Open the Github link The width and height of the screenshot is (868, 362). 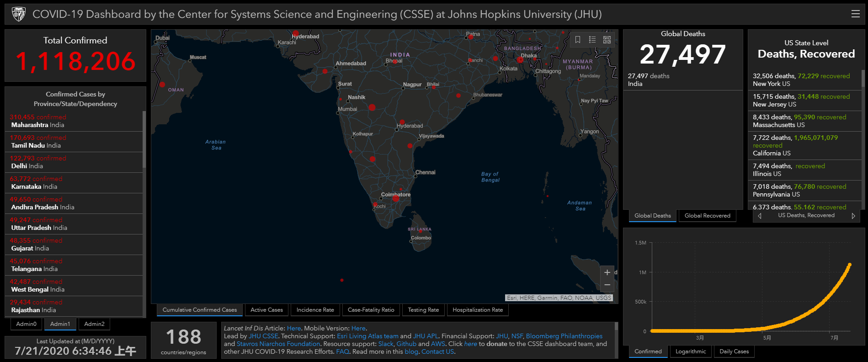[x=406, y=344]
